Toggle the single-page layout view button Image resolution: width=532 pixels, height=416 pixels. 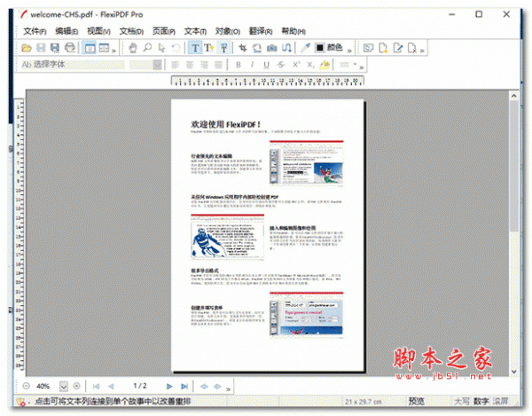tap(90, 48)
